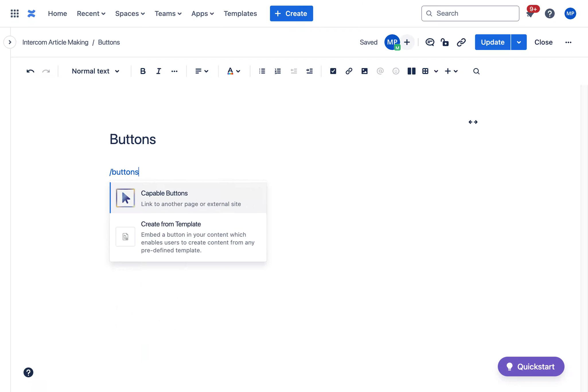Screen dimensions: 588x392
Task: Open Buttons breadcrumb link
Action: click(x=109, y=42)
